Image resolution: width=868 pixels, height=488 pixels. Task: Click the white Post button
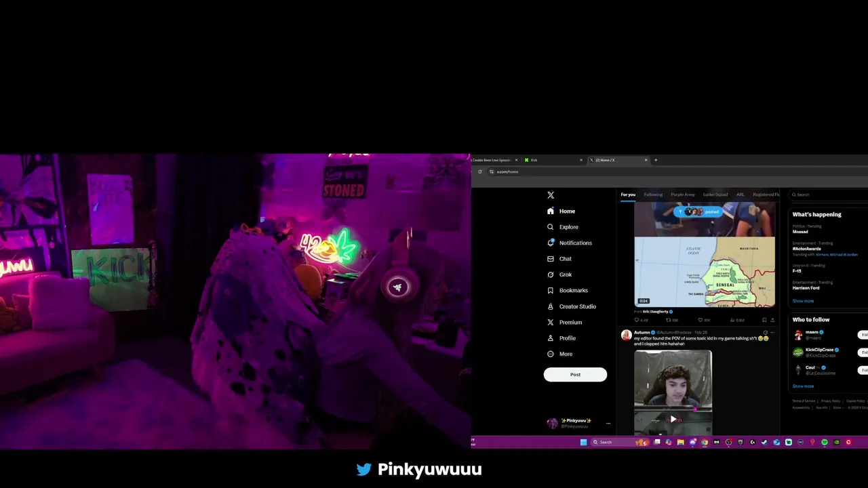[x=575, y=375]
